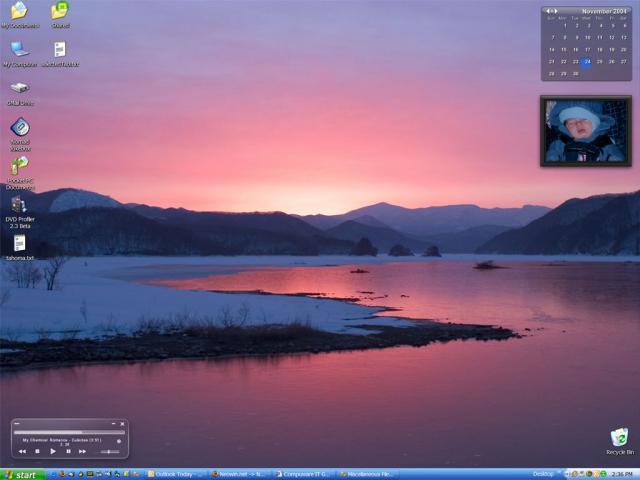Screen dimensions: 640x480
Task: Launch Firefox from Quick Launch bar
Action: tap(62, 474)
